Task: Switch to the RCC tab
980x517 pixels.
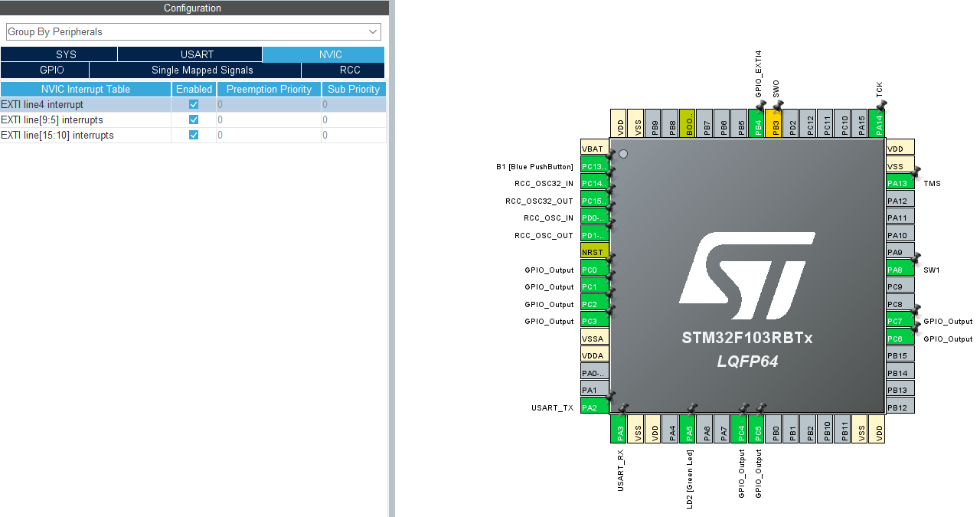Action: point(343,70)
